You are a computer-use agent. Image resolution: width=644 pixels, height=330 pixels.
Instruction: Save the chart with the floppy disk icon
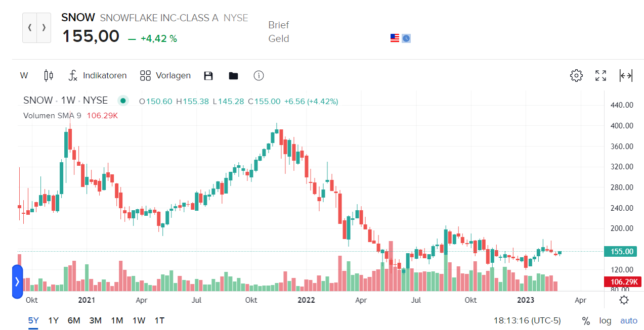tap(208, 76)
